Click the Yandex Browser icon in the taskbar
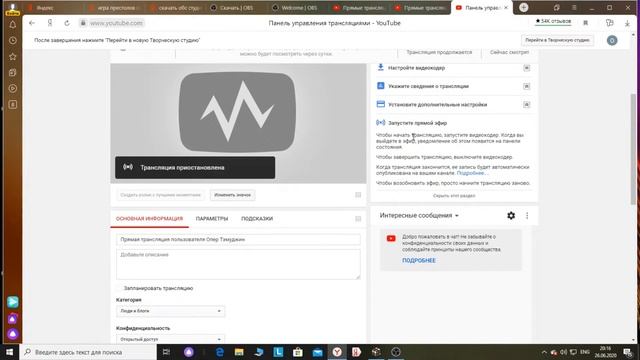Image resolution: width=640 pixels, height=360 pixels. click(337, 352)
